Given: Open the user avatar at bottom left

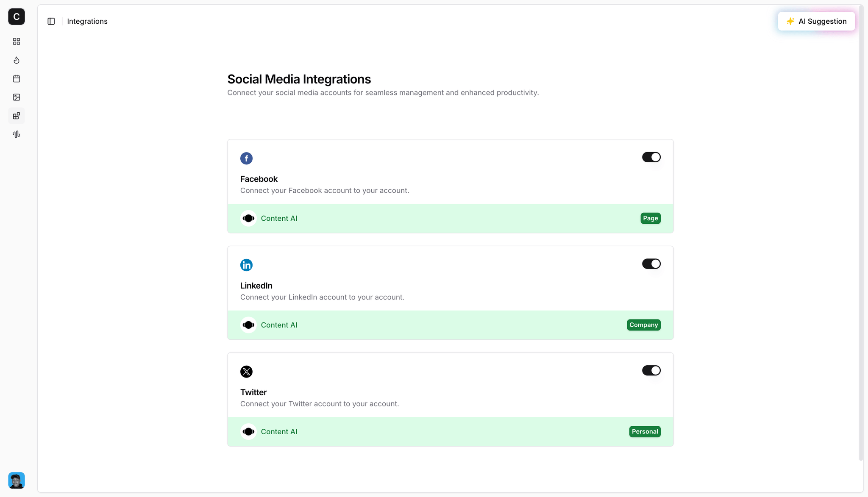Looking at the screenshot, I should [x=16, y=480].
